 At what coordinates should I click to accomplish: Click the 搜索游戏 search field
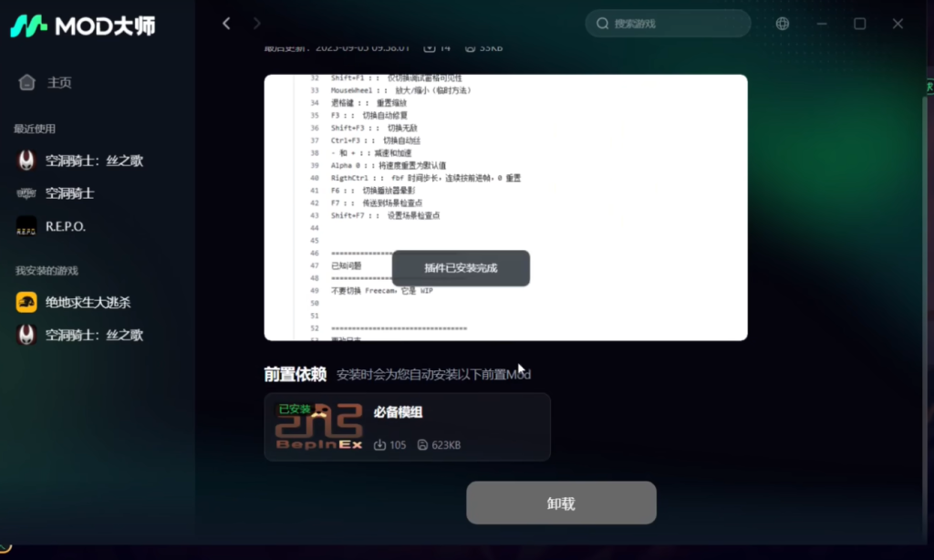668,23
